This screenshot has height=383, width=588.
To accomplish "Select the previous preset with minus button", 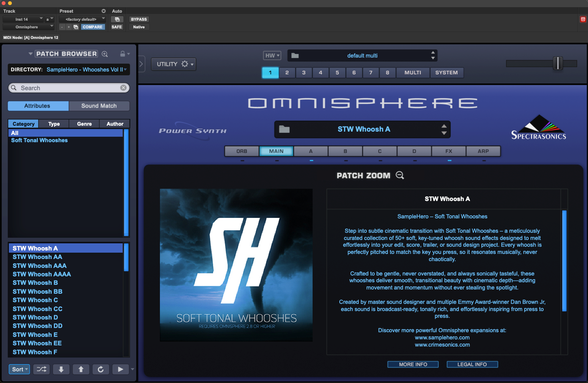I will pos(62,27).
